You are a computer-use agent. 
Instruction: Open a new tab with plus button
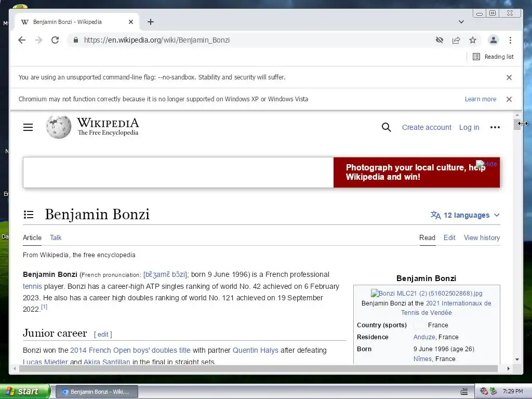(x=151, y=22)
